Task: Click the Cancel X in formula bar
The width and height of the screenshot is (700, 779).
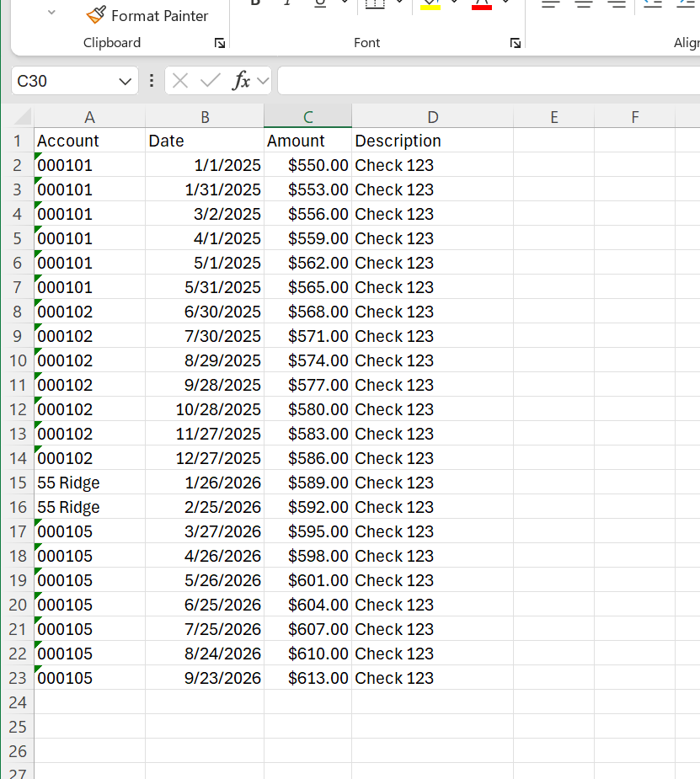Action: pyautogui.click(x=180, y=81)
